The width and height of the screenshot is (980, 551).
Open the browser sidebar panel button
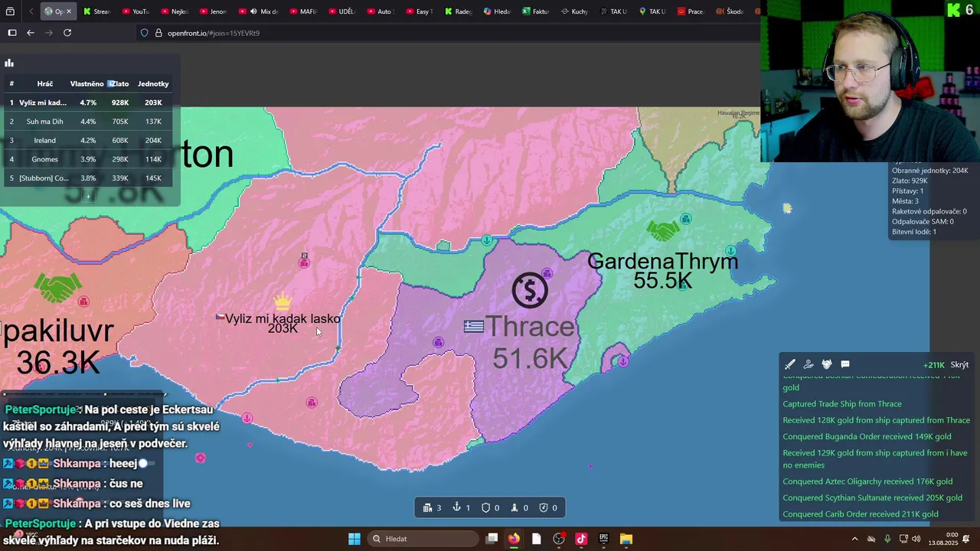click(x=12, y=33)
